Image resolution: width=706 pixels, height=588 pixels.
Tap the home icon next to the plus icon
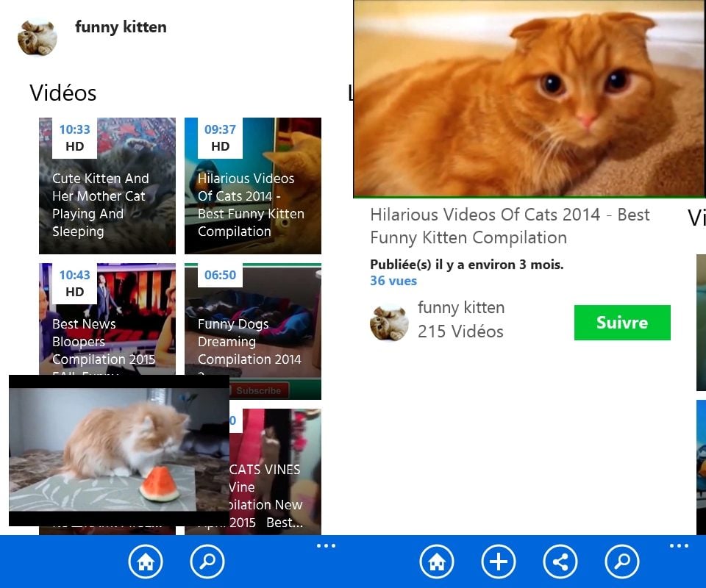(437, 562)
